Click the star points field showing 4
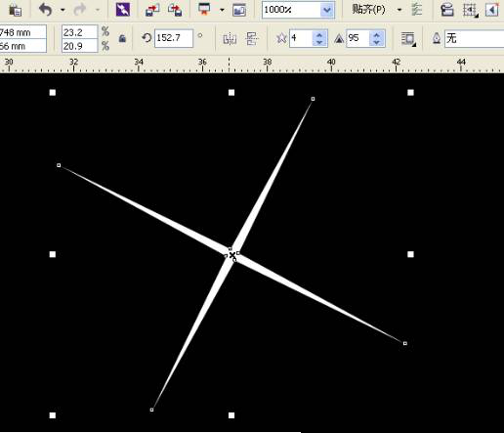This screenshot has height=433, width=504. pyautogui.click(x=301, y=38)
